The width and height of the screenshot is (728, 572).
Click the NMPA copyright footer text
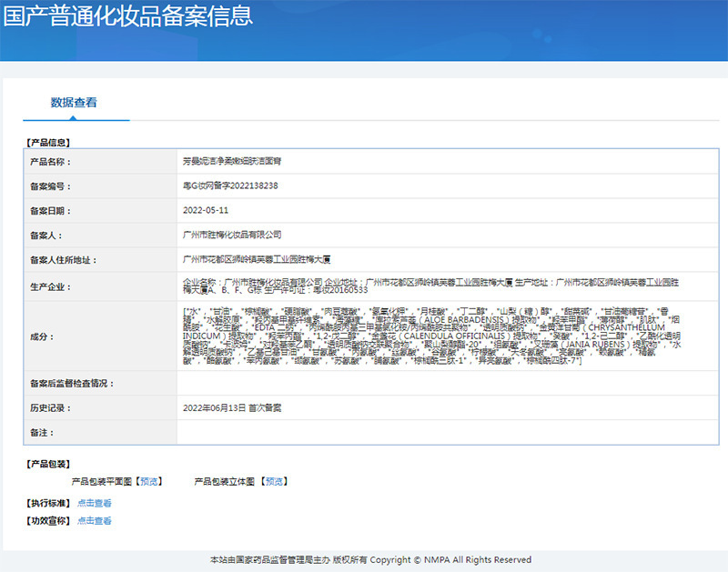point(370,560)
